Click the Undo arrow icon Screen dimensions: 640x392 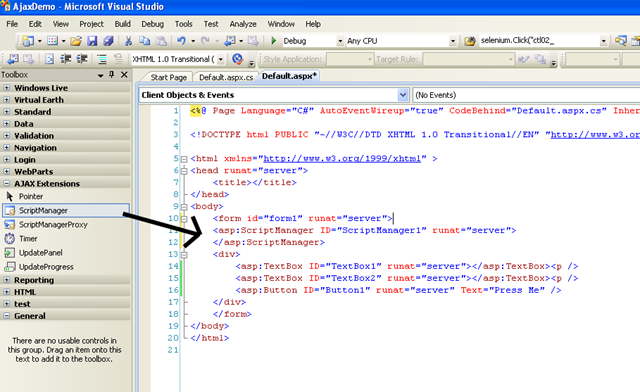181,41
